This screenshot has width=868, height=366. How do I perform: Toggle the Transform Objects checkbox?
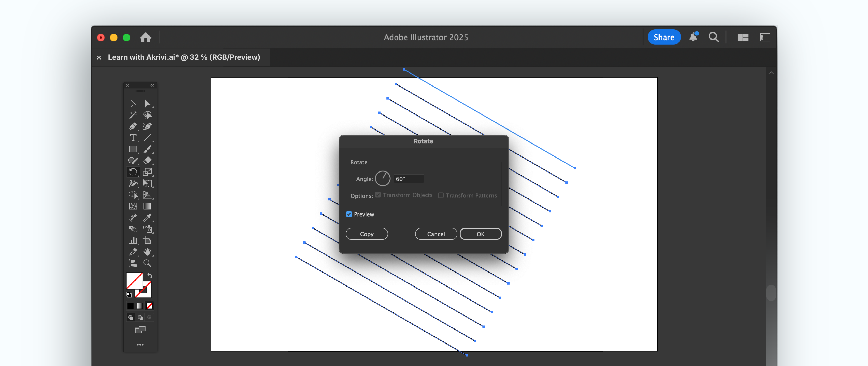click(x=378, y=195)
